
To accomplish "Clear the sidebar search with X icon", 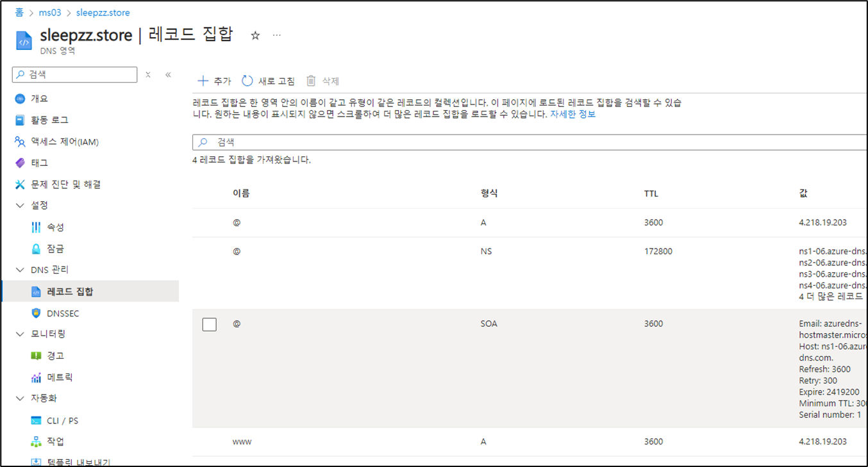I will pyautogui.click(x=148, y=74).
